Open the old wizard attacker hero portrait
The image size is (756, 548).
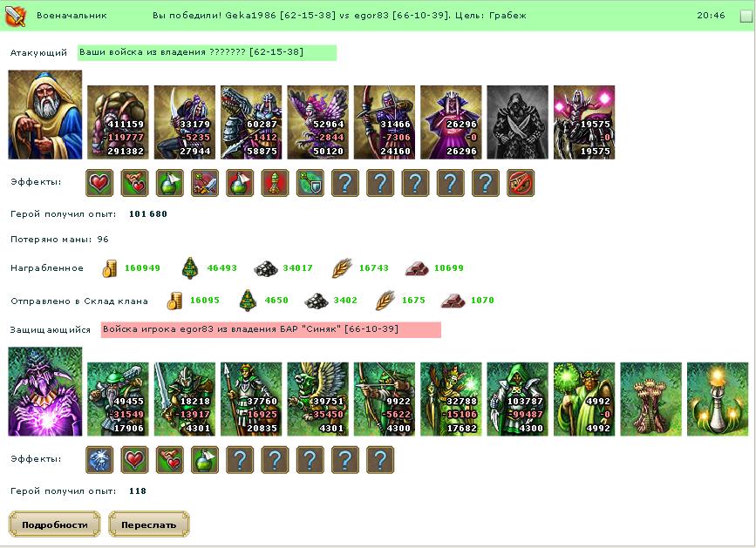tap(45, 115)
